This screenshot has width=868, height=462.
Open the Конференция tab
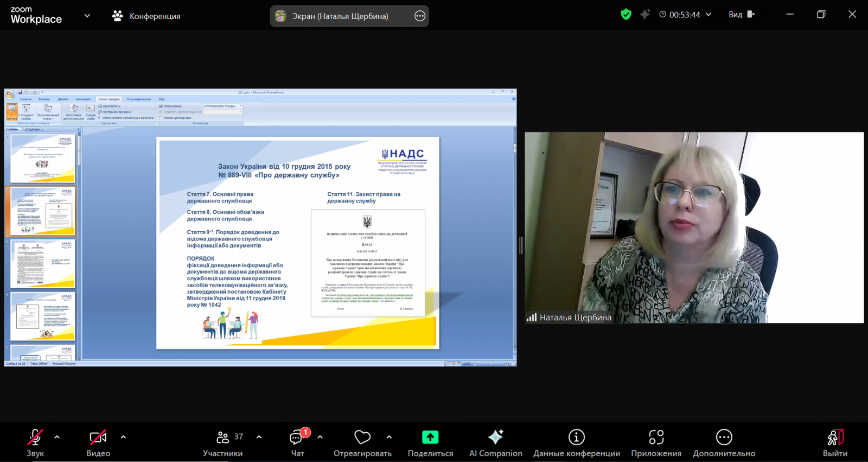[x=146, y=16]
